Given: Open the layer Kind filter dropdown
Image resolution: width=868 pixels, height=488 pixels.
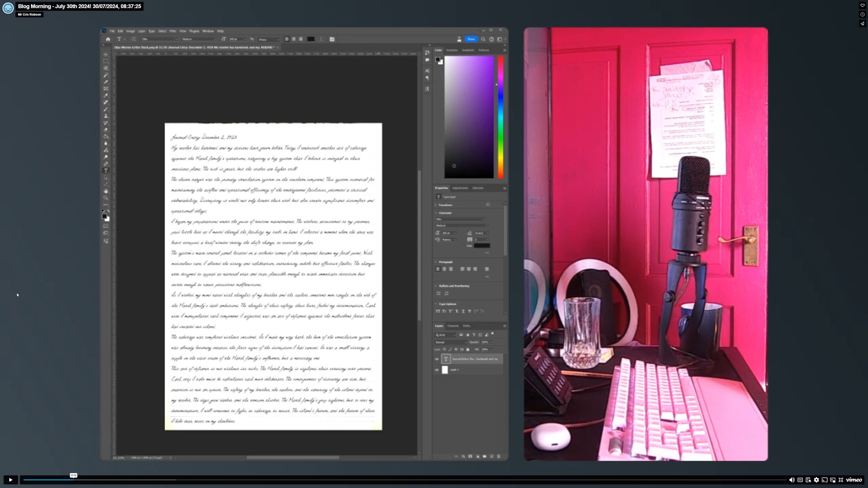Looking at the screenshot, I should point(446,335).
